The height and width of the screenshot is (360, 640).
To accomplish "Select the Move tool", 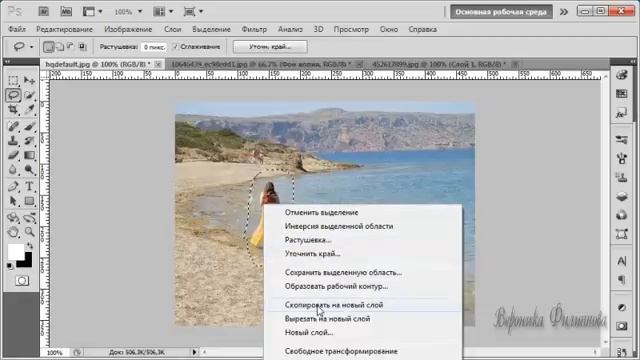I will click(x=29, y=80).
